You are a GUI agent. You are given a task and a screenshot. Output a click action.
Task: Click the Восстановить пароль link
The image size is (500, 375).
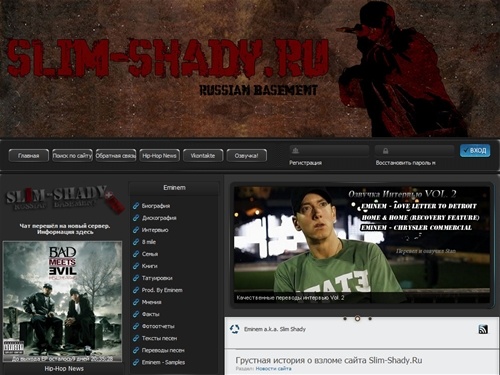405,163
